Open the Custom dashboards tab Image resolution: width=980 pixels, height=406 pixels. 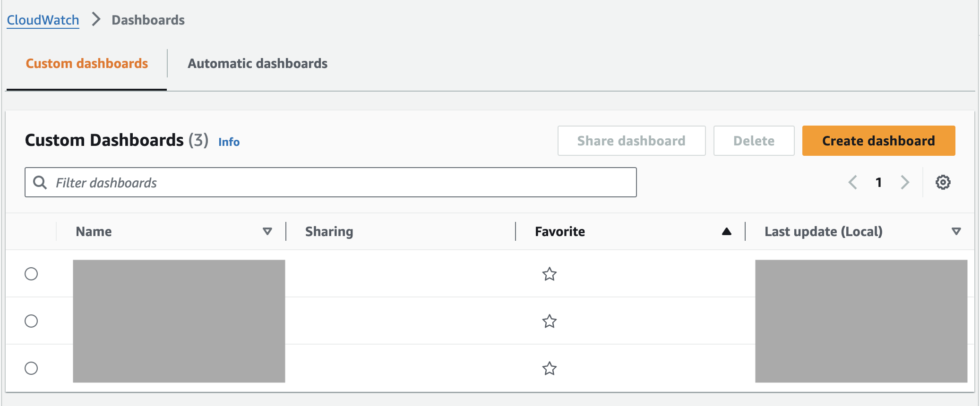pos(87,64)
